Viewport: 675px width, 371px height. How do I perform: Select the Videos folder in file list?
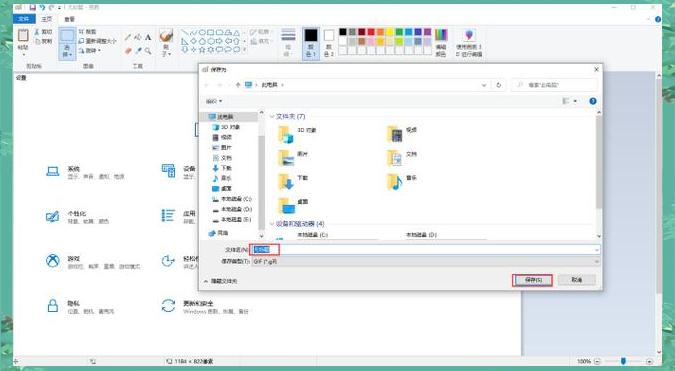[402, 133]
